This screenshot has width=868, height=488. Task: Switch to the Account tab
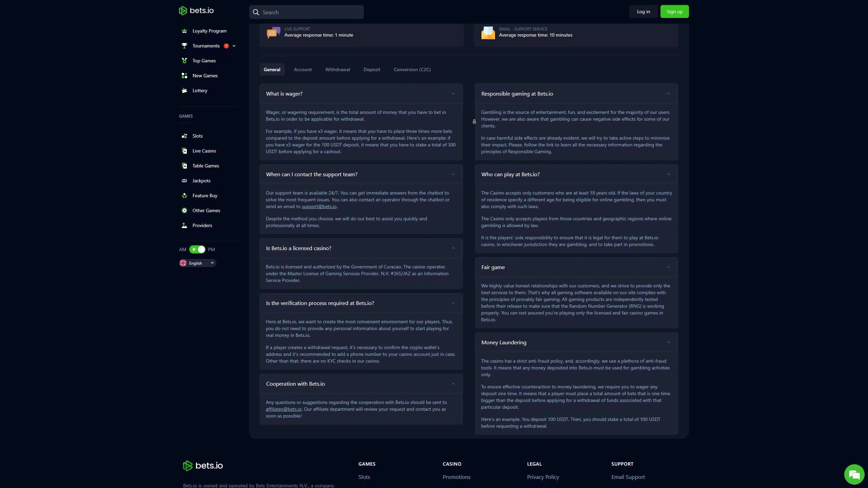coord(303,69)
